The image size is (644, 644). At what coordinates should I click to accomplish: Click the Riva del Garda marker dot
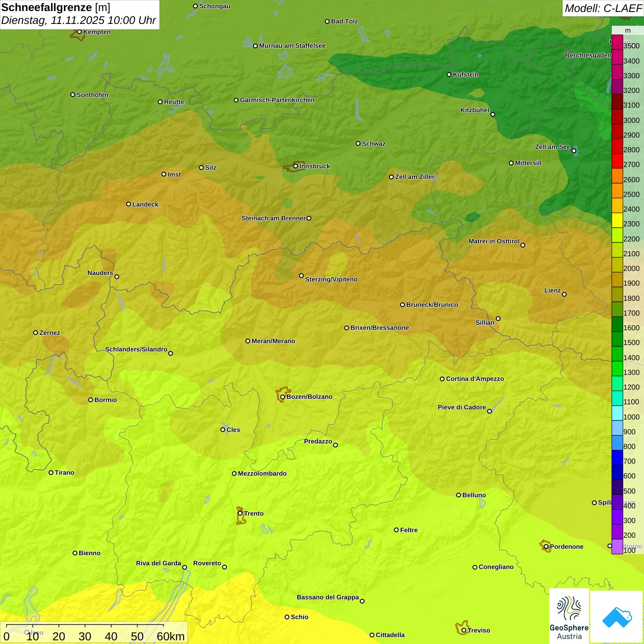tap(184, 567)
